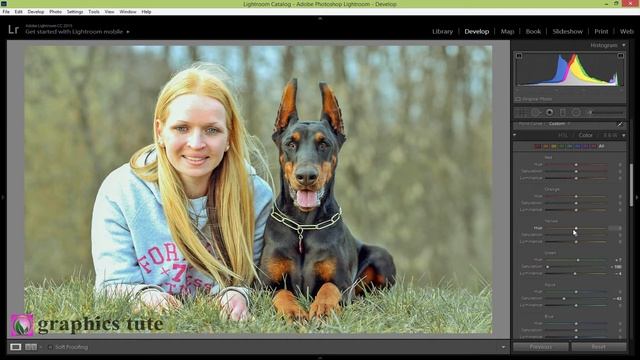Viewport: 640px width, 360px height.
Task: Switch to Loupe view button in toolbar
Action: pos(16,347)
